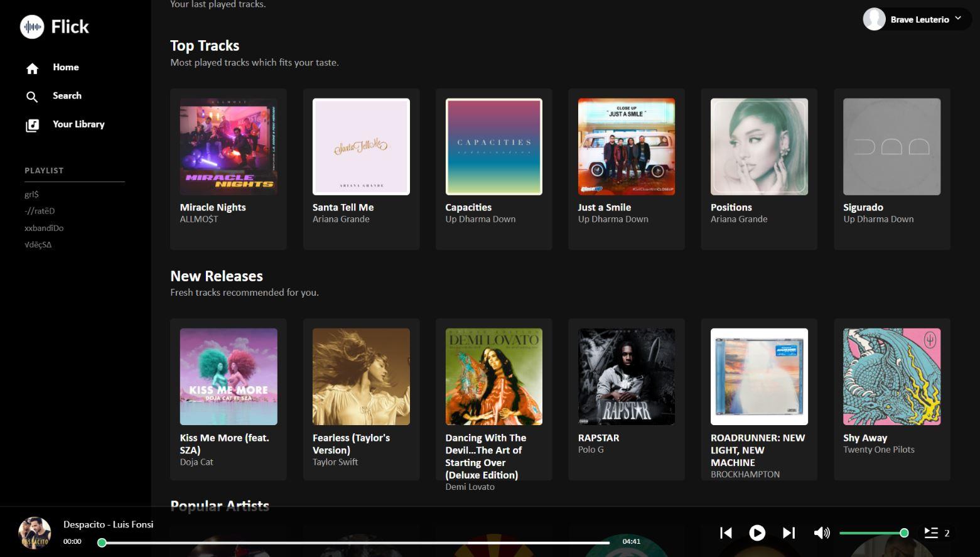Skip to the previous track
The image size is (980, 557).
pyautogui.click(x=726, y=533)
